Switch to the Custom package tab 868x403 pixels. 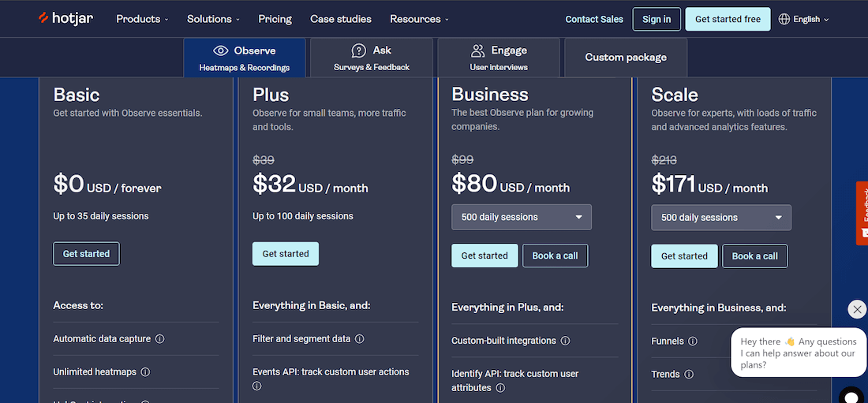[x=626, y=58]
